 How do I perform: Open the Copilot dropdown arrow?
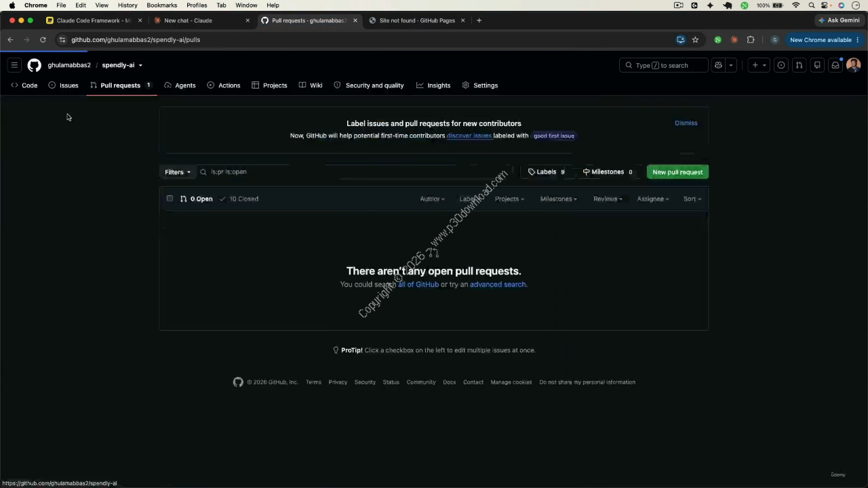[x=731, y=65]
